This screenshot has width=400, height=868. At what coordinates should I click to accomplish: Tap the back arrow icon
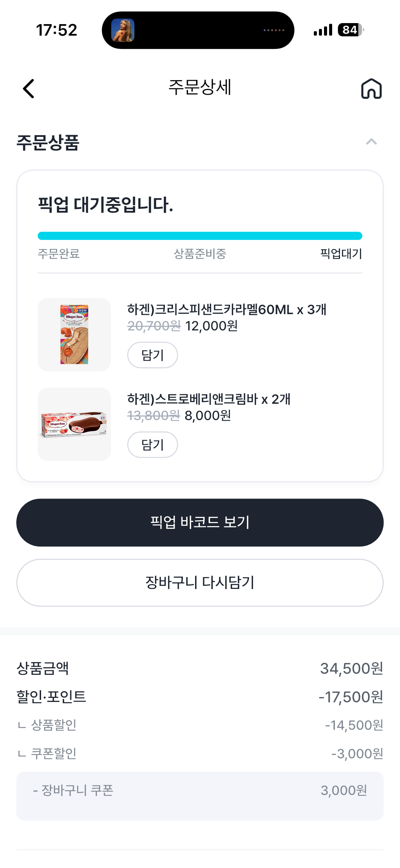[28, 89]
